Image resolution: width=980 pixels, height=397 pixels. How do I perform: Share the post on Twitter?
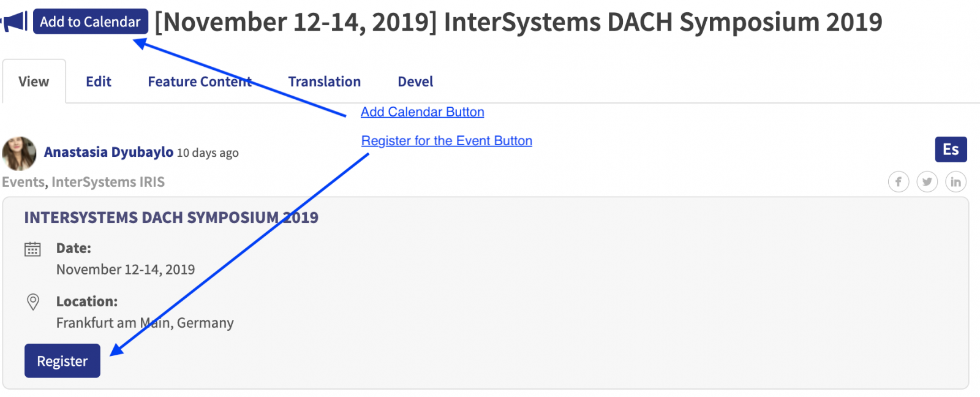[x=927, y=181]
